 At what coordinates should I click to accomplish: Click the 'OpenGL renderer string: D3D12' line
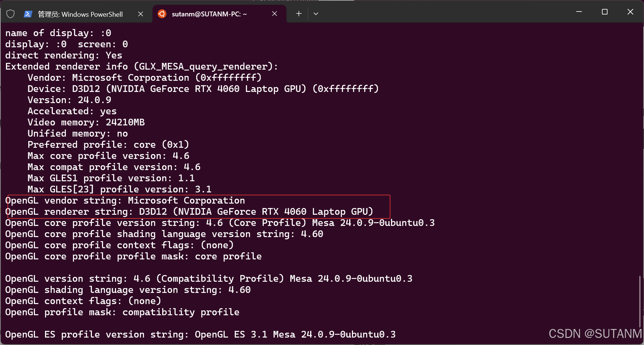pyautogui.click(x=189, y=212)
